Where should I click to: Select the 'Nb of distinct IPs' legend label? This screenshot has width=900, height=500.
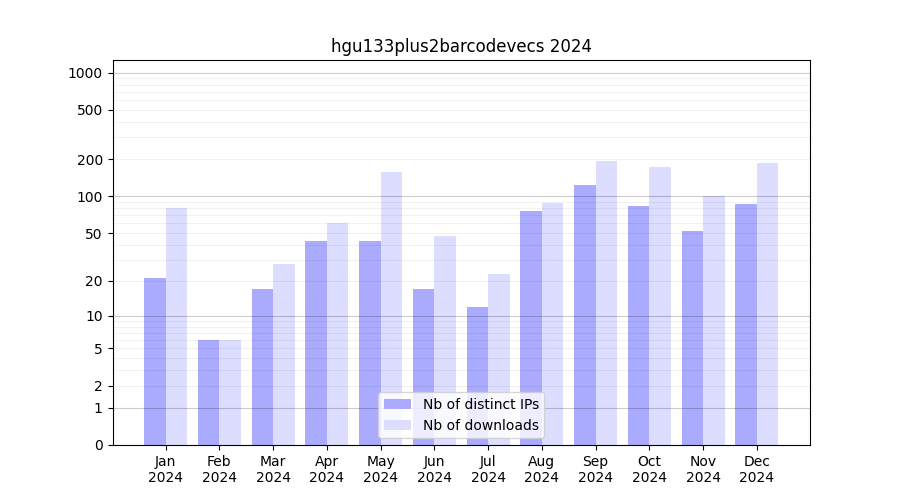point(480,404)
